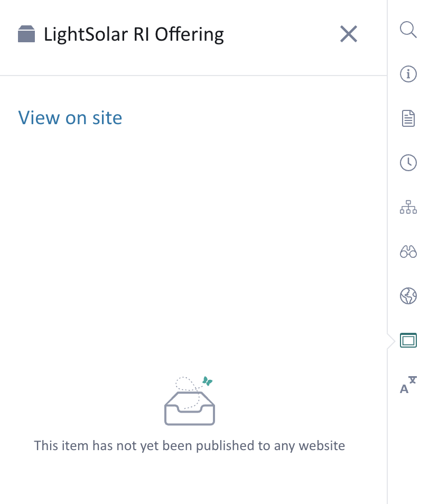Click the 'not yet been published' message
The height and width of the screenshot is (504, 429).
point(189,446)
